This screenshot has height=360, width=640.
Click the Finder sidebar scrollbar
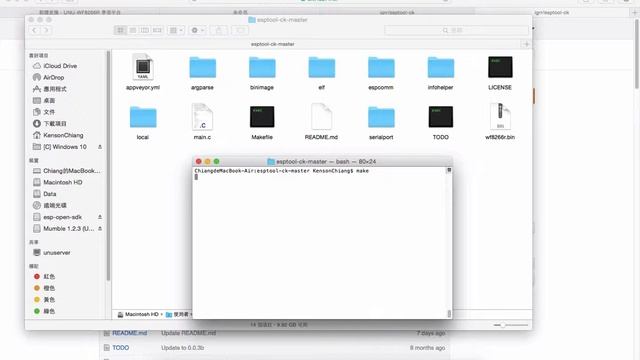(108, 165)
